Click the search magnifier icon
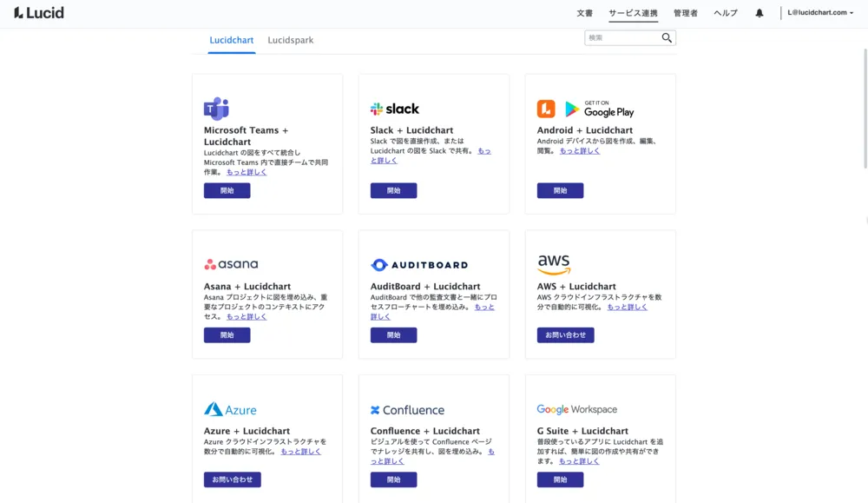The width and height of the screenshot is (868, 503). pos(667,38)
